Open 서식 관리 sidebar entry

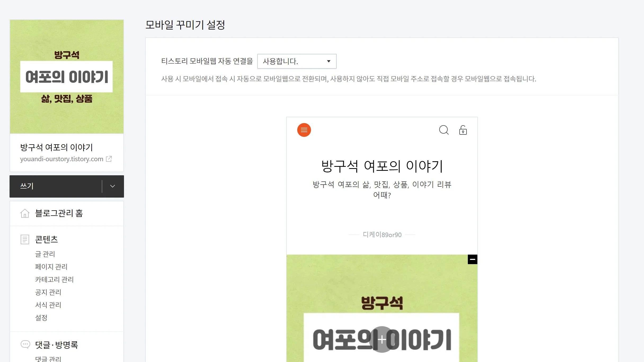(x=48, y=305)
